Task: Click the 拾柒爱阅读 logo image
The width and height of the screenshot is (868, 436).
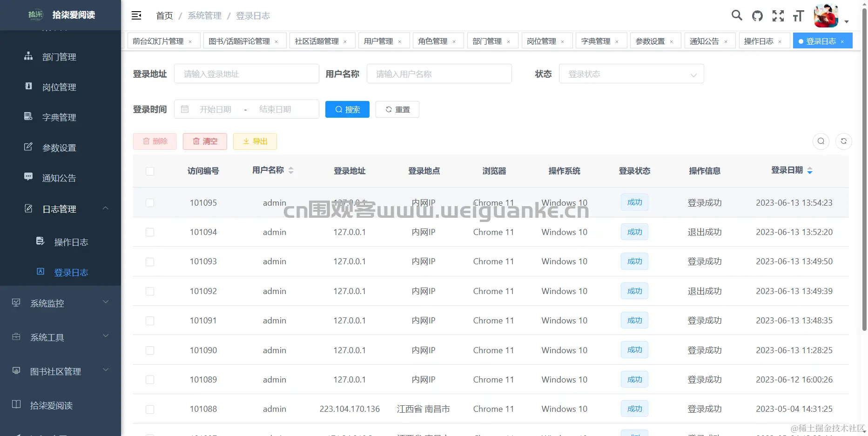Action: point(35,15)
